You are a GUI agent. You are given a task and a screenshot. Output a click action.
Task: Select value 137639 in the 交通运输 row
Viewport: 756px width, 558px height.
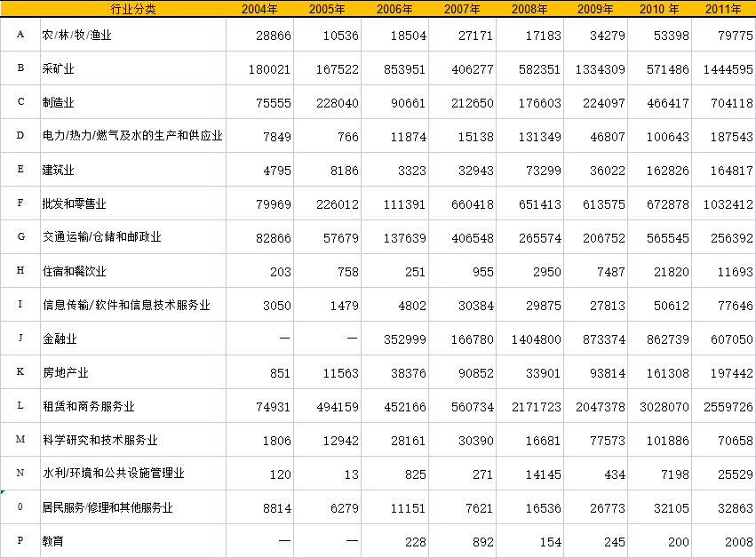[394, 237]
